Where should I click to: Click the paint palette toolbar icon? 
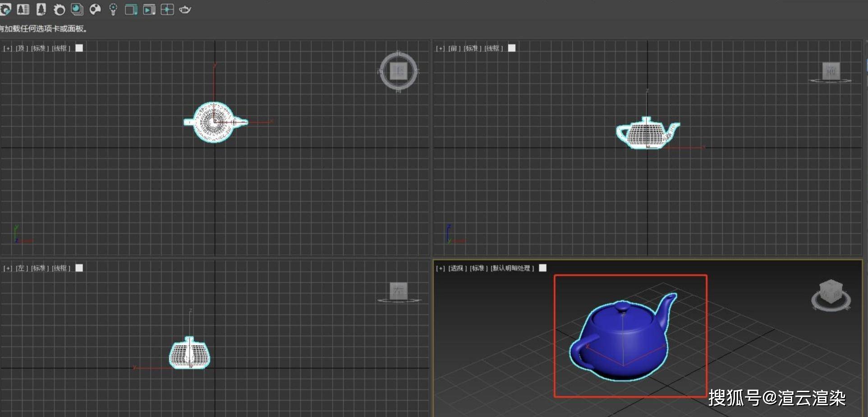click(x=95, y=9)
